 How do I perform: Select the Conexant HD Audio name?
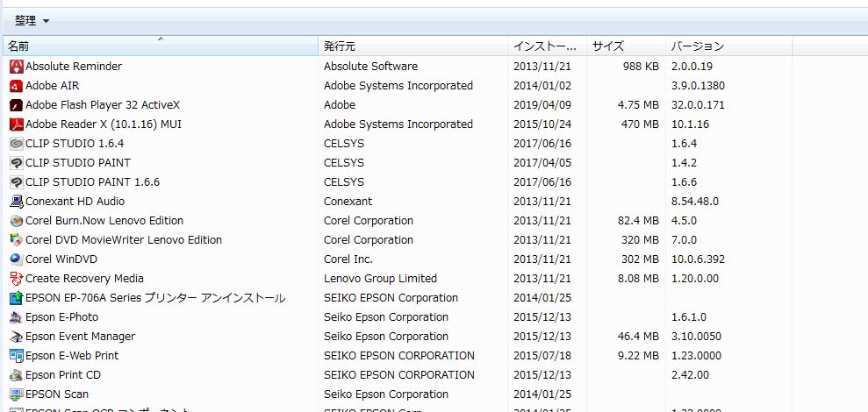click(x=75, y=202)
